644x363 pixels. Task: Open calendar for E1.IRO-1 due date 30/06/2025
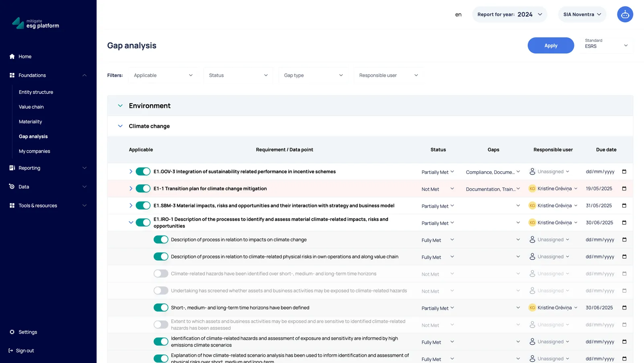point(624,222)
